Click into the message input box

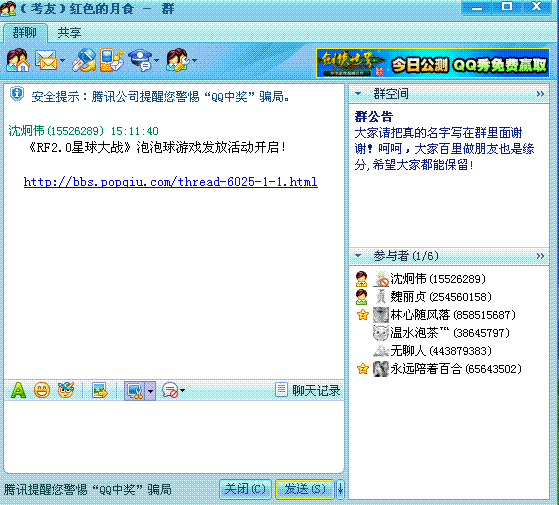tap(174, 436)
